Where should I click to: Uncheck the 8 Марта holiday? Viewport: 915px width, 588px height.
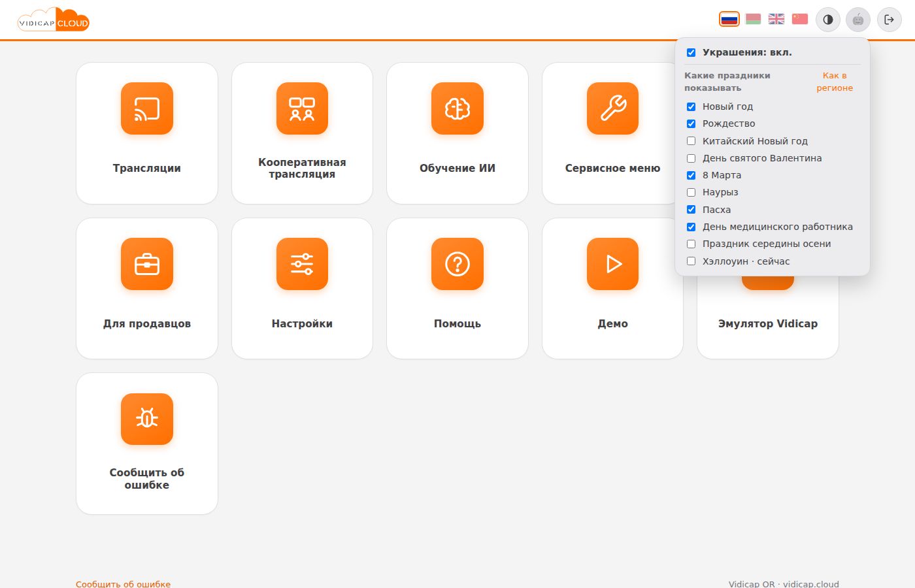click(691, 175)
